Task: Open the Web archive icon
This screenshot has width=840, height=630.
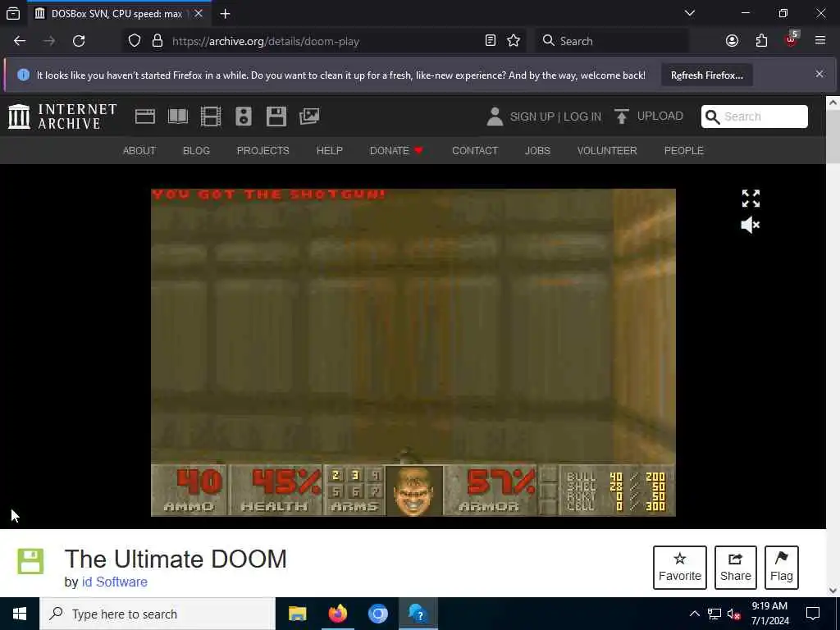Action: [144, 116]
